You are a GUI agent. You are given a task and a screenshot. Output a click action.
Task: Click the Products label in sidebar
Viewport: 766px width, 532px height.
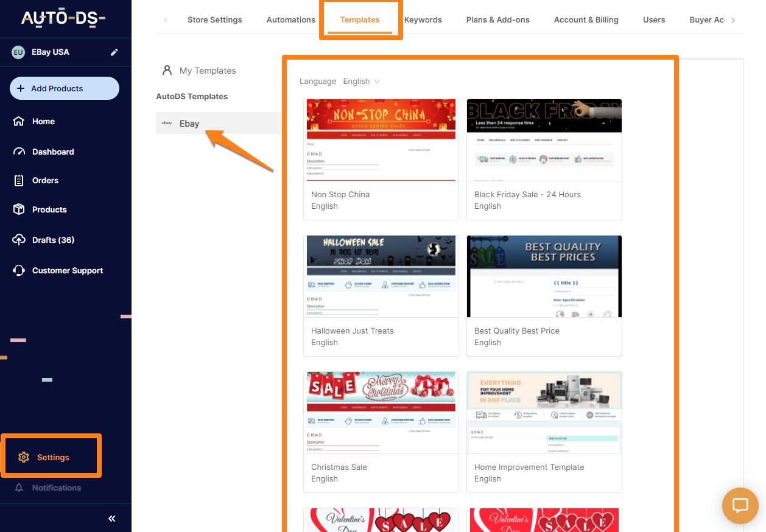(49, 210)
